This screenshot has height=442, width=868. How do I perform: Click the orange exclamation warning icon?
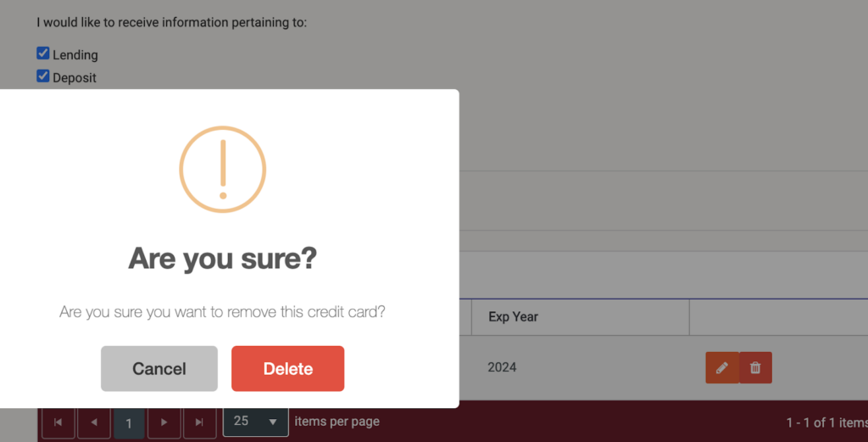223,170
